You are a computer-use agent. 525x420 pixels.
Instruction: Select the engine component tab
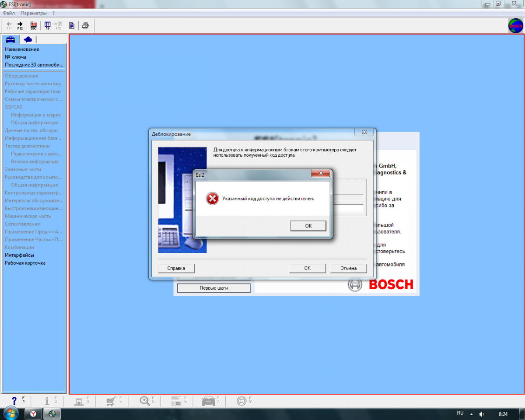28,39
